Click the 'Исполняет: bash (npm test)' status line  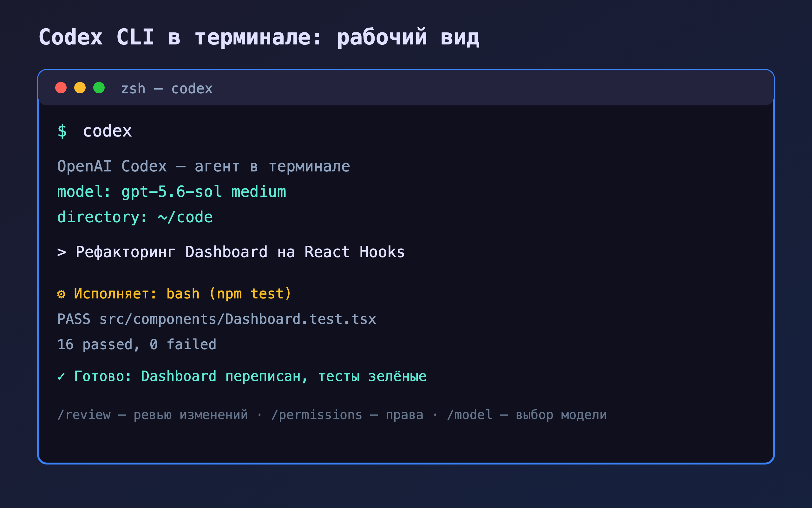(182, 294)
